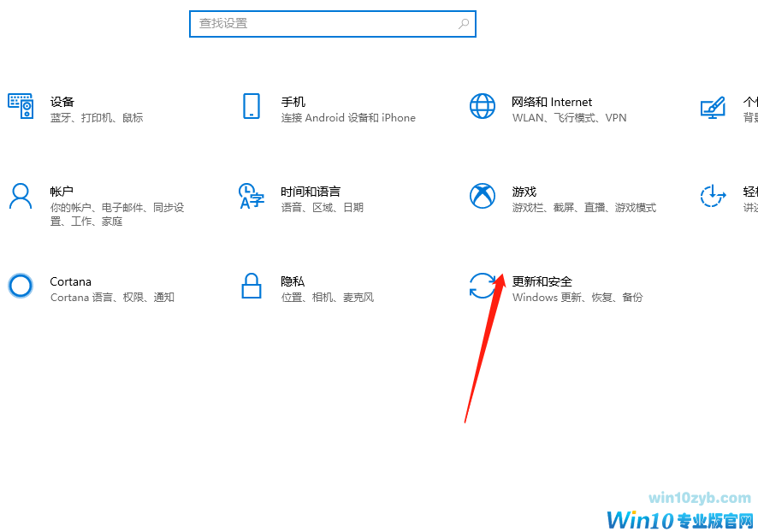Focus the 查找设置 search field
Image resolution: width=758 pixels, height=532 pixels.
333,24
